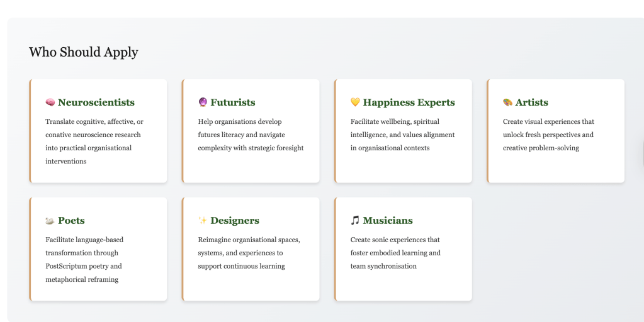644x322 pixels.
Task: Click the Neuroscientists description about neuroscience research
Action: 94,142
